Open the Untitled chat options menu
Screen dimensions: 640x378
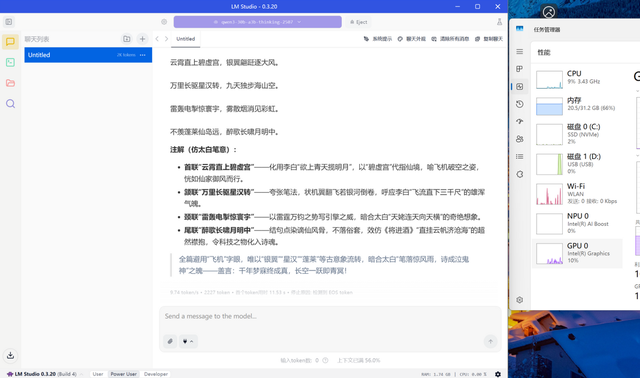coord(142,55)
